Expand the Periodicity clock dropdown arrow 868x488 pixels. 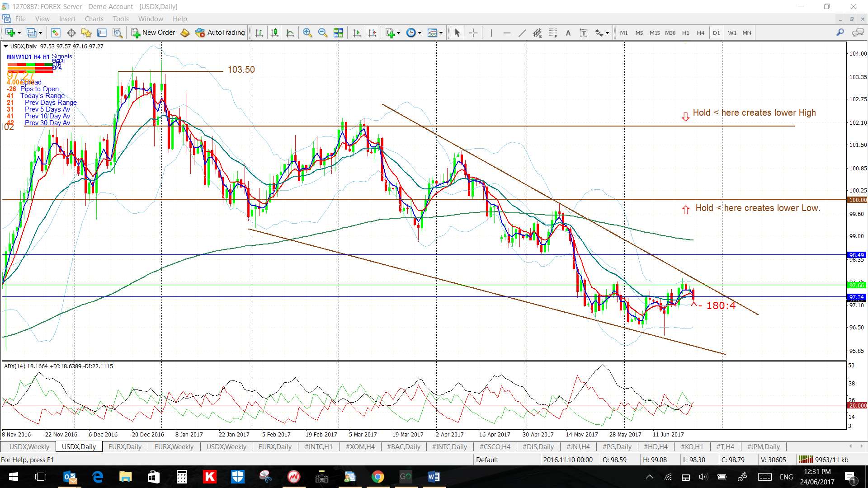[420, 33]
